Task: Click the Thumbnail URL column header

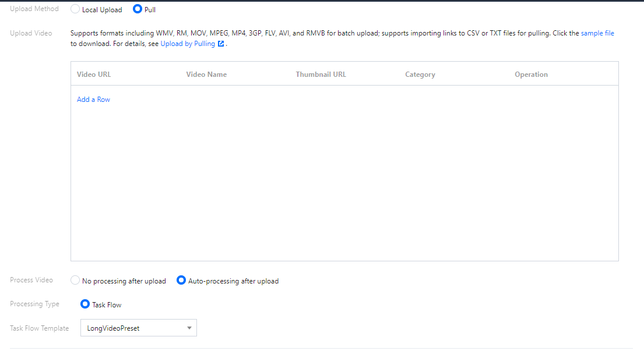Action: tap(321, 75)
